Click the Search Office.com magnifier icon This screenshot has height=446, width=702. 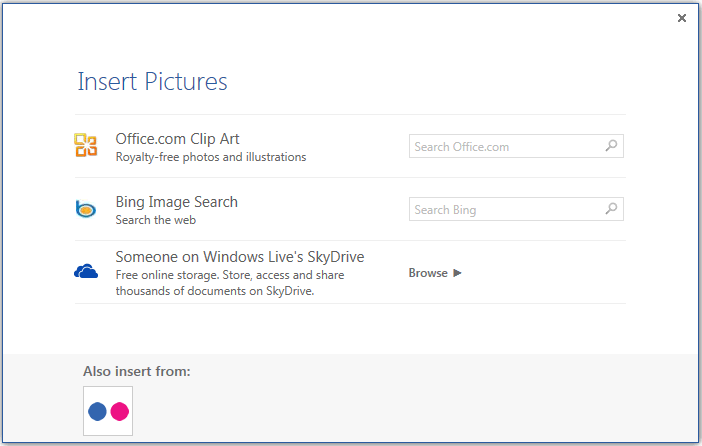(x=611, y=146)
